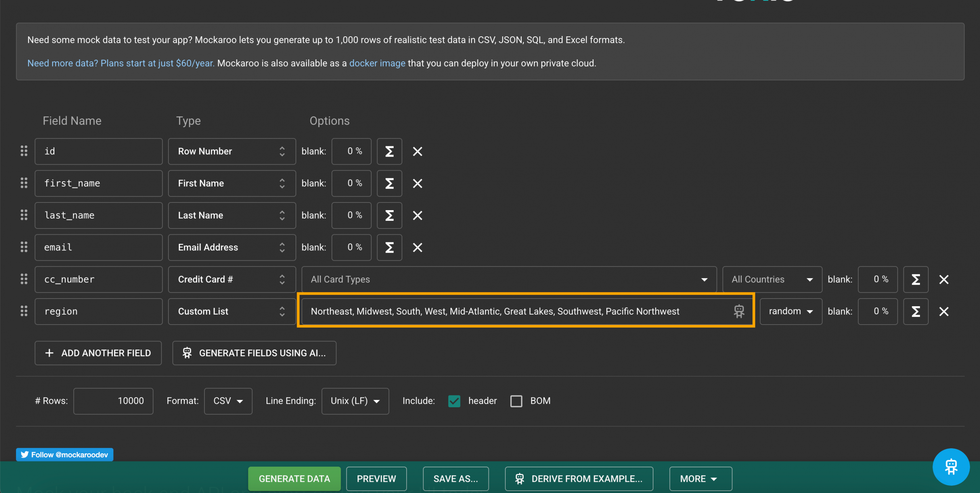This screenshot has height=493, width=980.
Task: Enable the BOM checkbox
Action: 516,401
